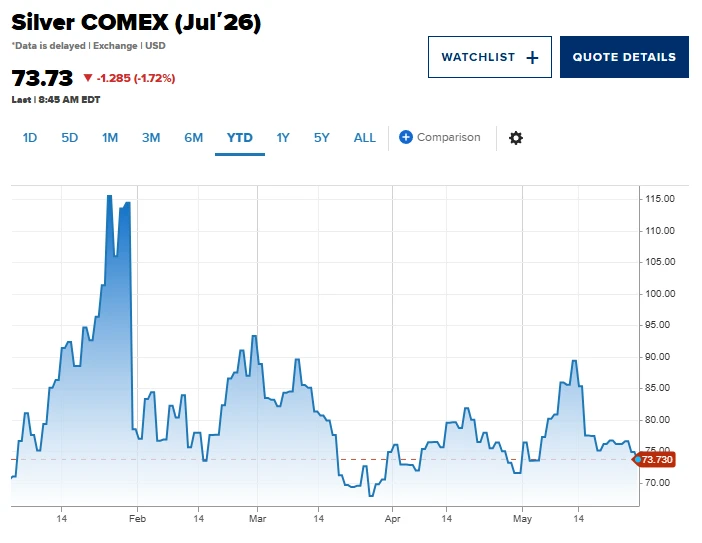Click the 73.730 current price tag
This screenshot has height=543, width=702.
tap(656, 460)
